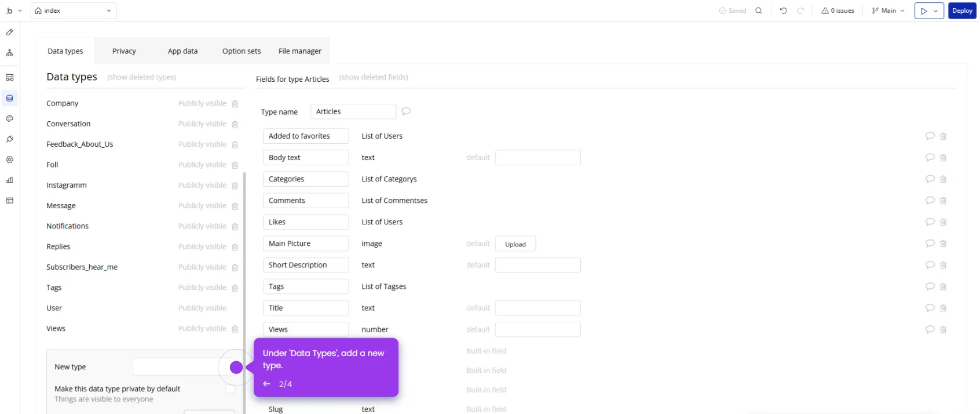Viewport: 980px width, 414px height.
Task: Open the Logs chart icon in sidebar
Action: 10,180
